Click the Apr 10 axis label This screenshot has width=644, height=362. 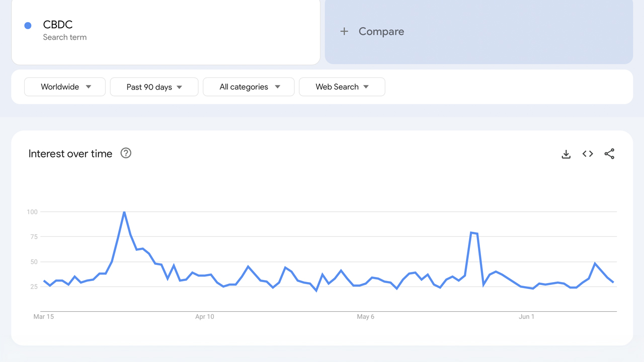[205, 317]
